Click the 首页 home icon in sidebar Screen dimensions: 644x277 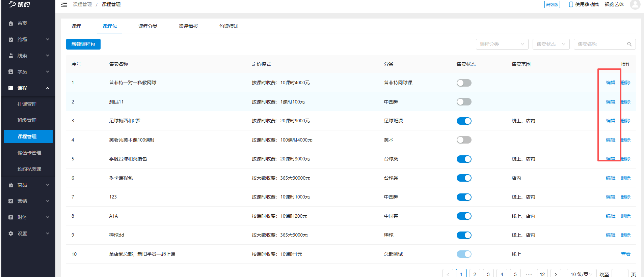[x=11, y=23]
